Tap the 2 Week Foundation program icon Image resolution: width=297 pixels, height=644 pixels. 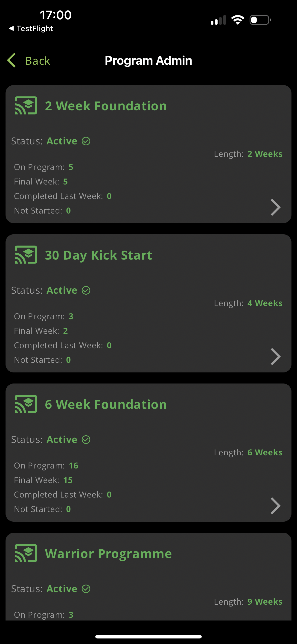click(26, 105)
